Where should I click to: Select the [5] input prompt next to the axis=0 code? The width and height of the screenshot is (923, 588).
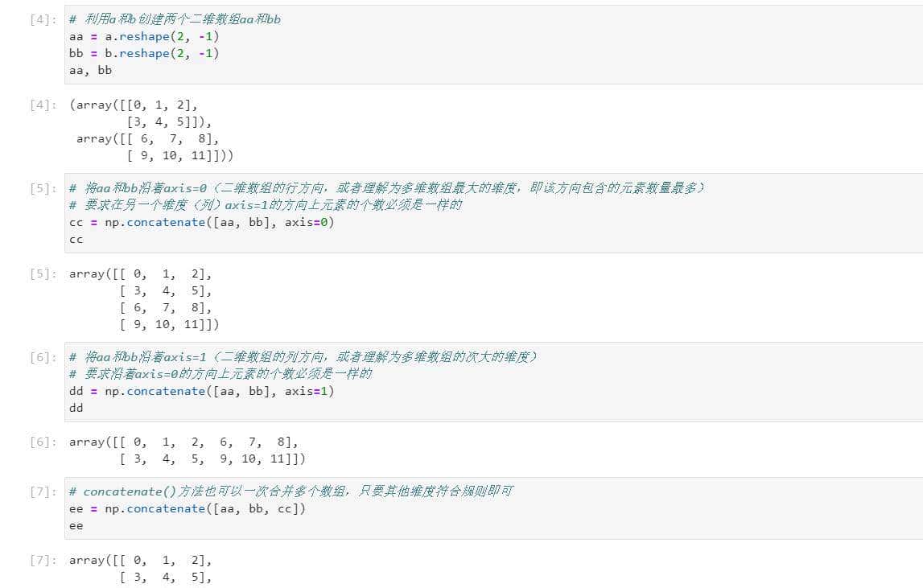pos(43,188)
